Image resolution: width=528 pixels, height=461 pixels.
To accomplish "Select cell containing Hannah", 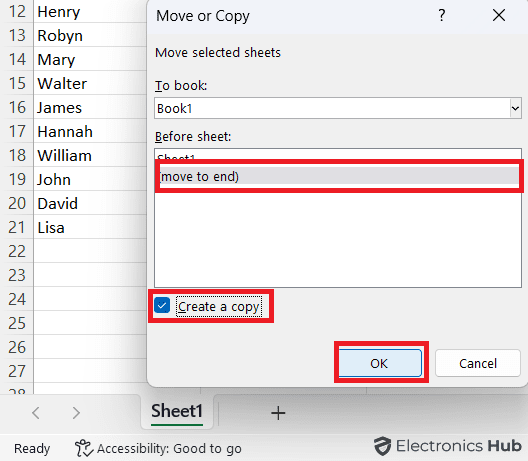I will [x=90, y=131].
